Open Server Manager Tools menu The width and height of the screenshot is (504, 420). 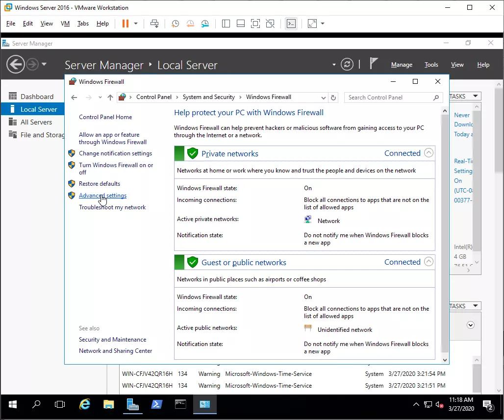431,65
